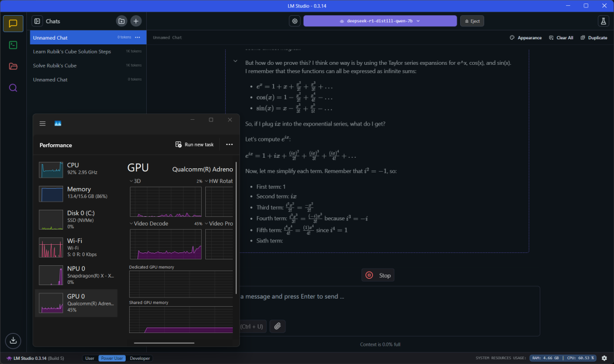Eject the loaded model

471,21
